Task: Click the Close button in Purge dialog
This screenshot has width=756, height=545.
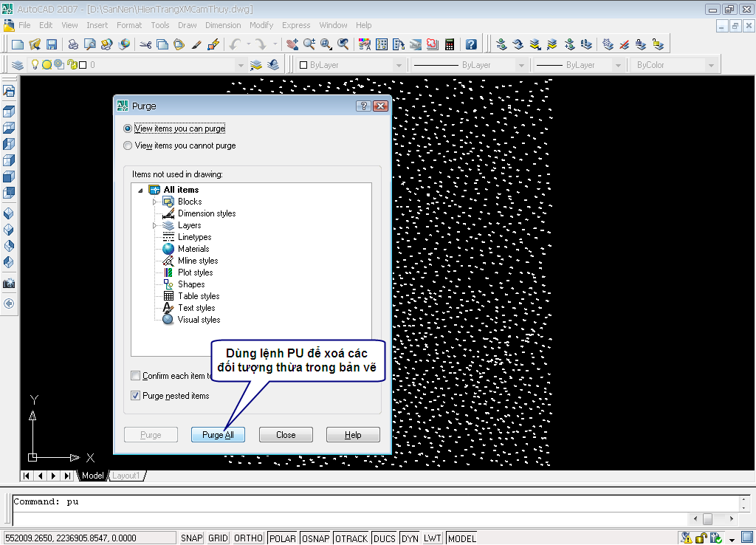Action: pyautogui.click(x=286, y=435)
